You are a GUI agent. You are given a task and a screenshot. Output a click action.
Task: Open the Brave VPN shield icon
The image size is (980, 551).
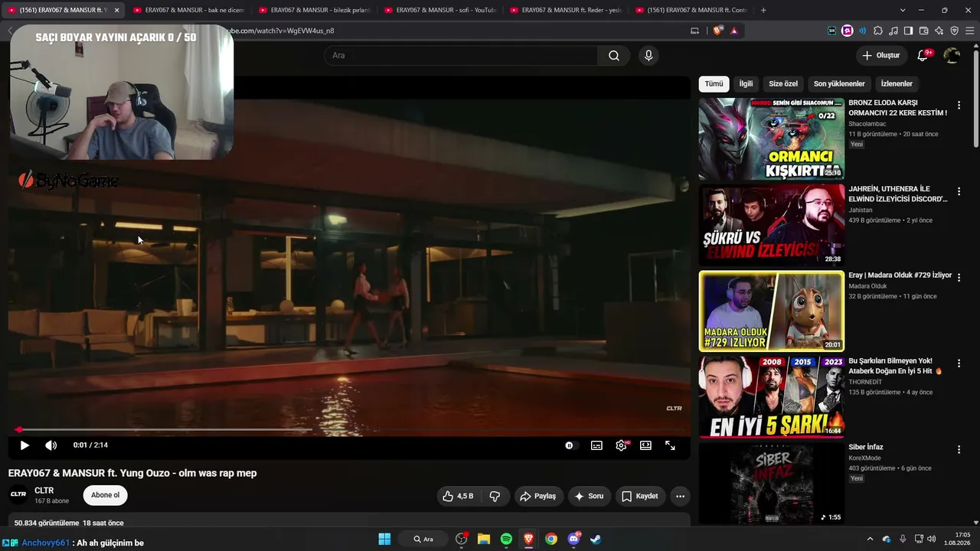pyautogui.click(x=954, y=31)
